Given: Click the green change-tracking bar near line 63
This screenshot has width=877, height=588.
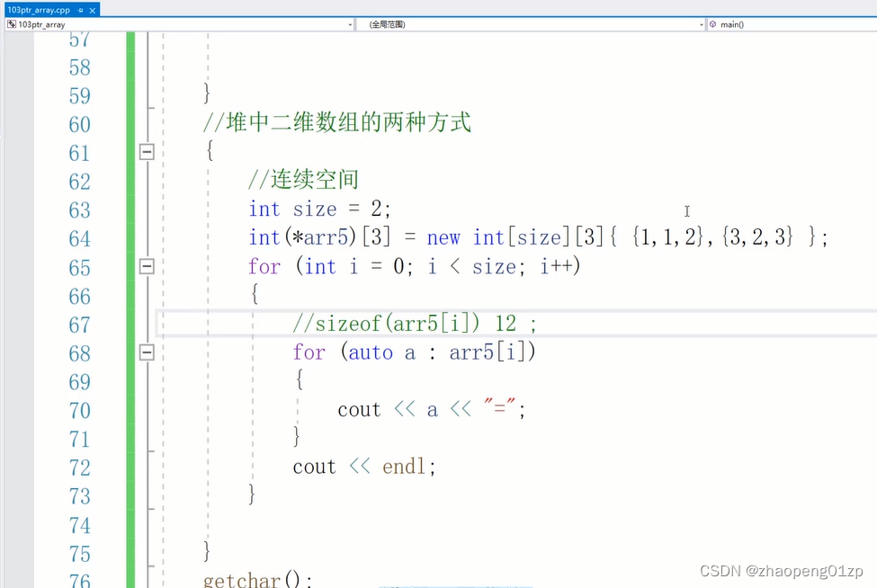Looking at the screenshot, I should tap(130, 209).
